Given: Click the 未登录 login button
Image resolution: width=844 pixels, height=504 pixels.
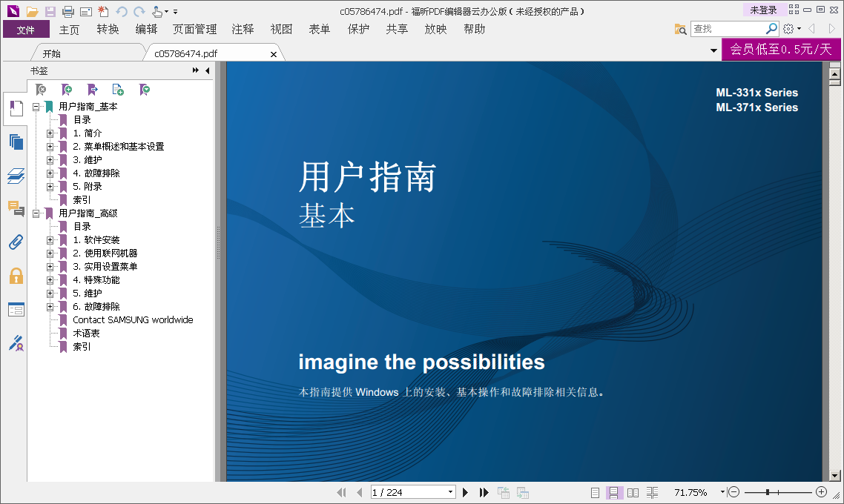Looking at the screenshot, I should [763, 10].
